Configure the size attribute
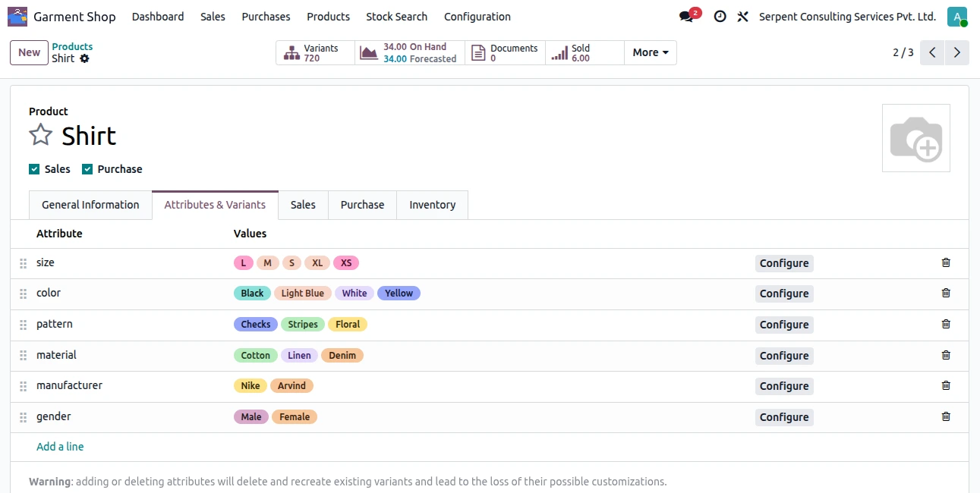This screenshot has height=493, width=980. click(x=784, y=263)
